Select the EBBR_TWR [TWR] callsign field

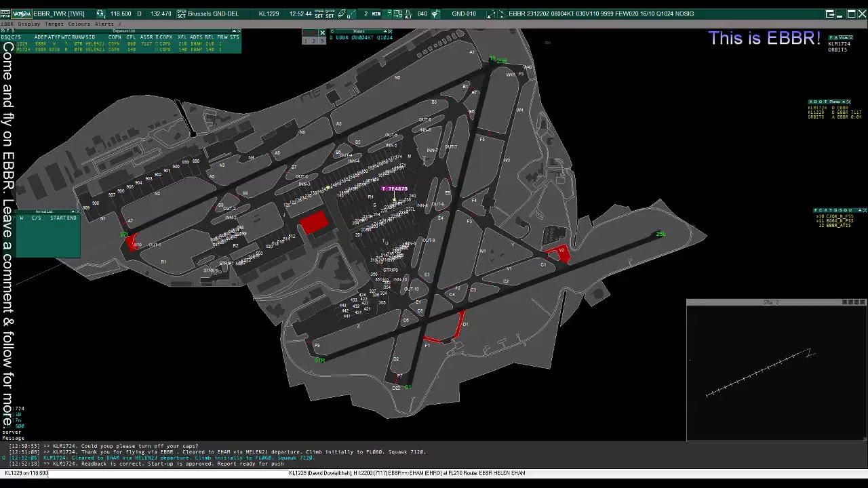[58, 14]
